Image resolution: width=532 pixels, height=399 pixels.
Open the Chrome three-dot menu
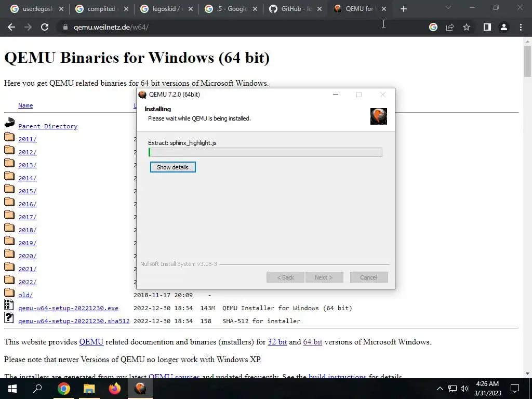coord(521,27)
